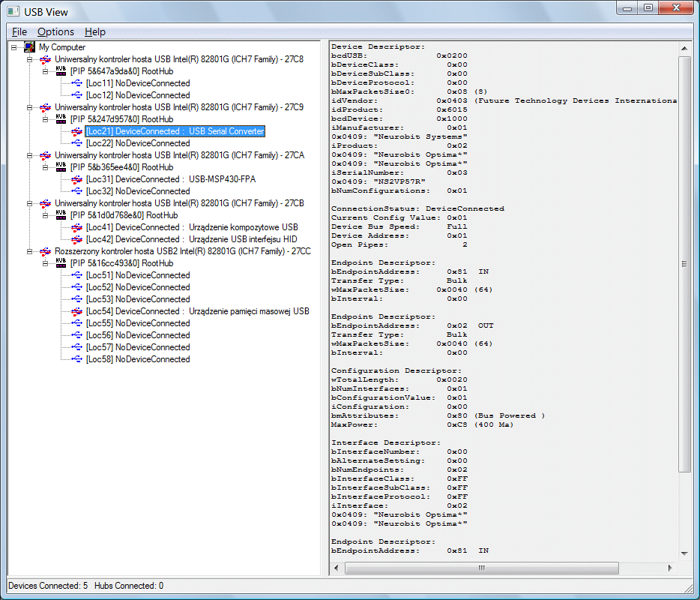Click the USB View title bar icon

(13, 11)
